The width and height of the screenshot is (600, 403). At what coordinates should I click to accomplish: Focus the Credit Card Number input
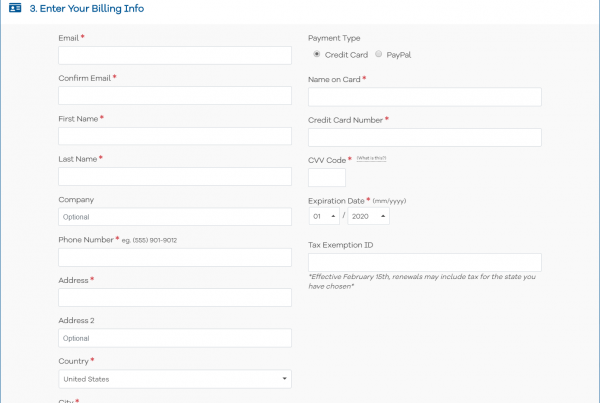click(x=425, y=137)
